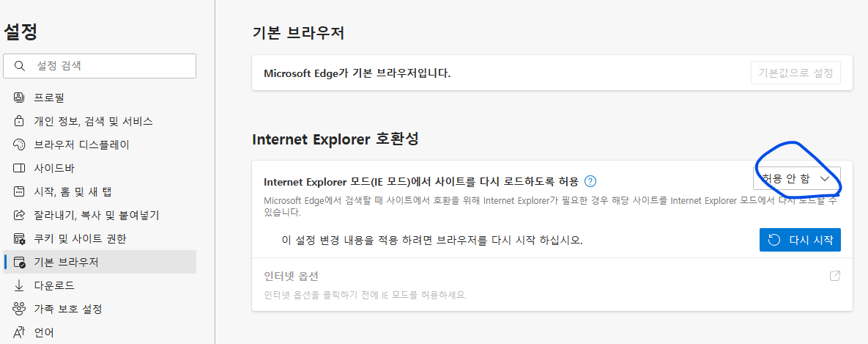Click the 시작, 홈 및 새 탭 icon
This screenshot has height=344, width=868.
[x=19, y=191]
